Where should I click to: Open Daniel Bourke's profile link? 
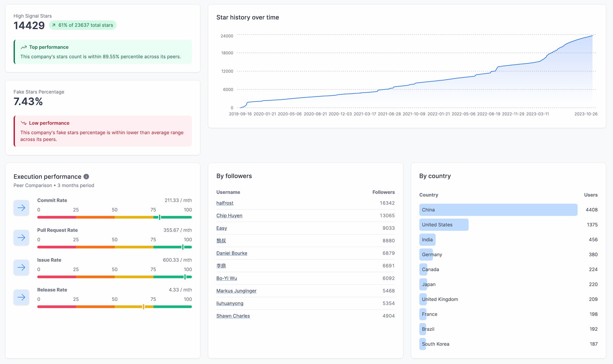(232, 253)
